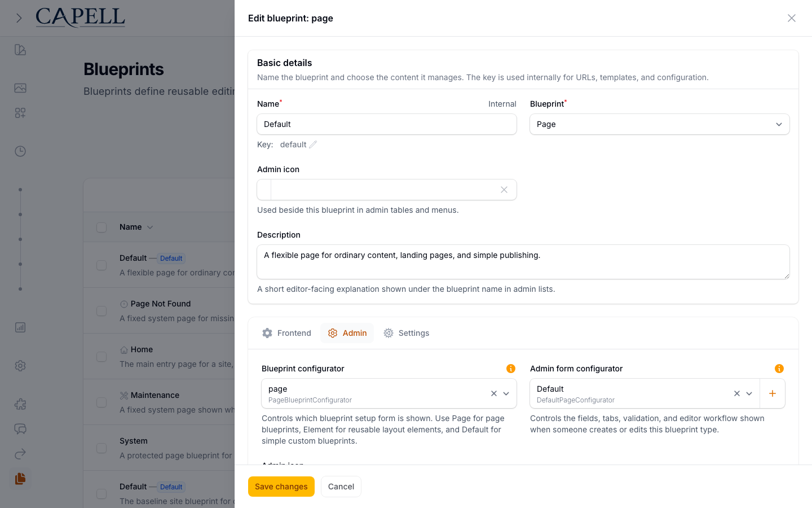The image size is (812, 508).
Task: Open the plugins puzzle sidebar icon
Action: tap(20, 404)
